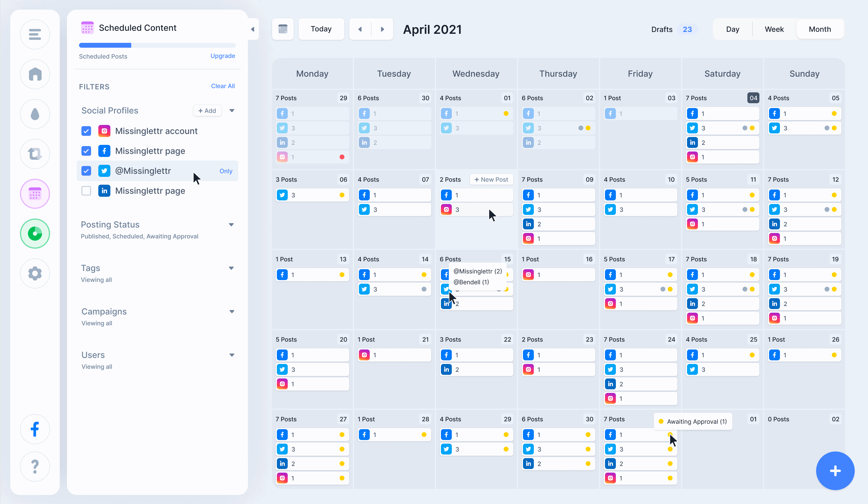The width and height of the screenshot is (868, 504).
Task: Click the analytics green circle icon
Action: point(34,233)
